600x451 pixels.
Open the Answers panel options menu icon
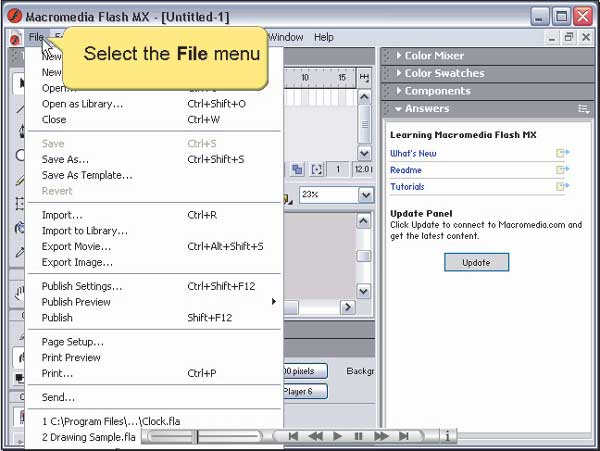583,109
